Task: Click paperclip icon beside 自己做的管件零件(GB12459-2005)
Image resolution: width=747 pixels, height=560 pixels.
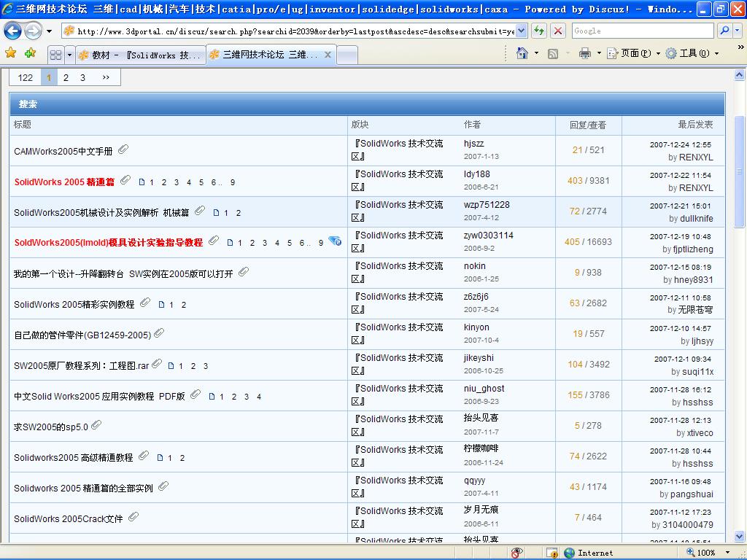Action: pyautogui.click(x=159, y=332)
